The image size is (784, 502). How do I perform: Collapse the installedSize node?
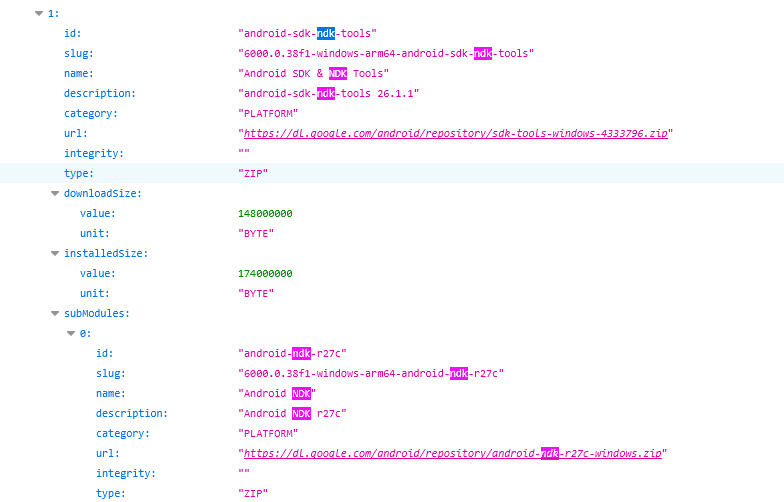tap(55, 254)
